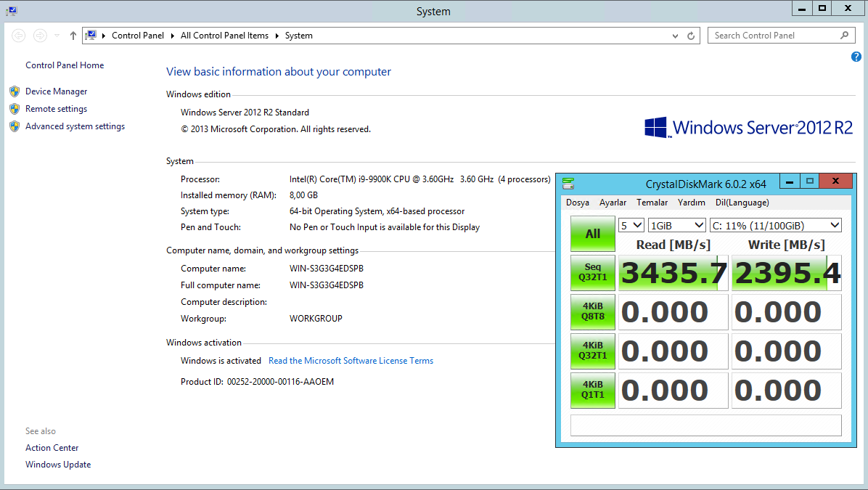Image resolution: width=868 pixels, height=490 pixels.
Task: Click All Control Panel Items breadcrumb
Action: pyautogui.click(x=225, y=36)
